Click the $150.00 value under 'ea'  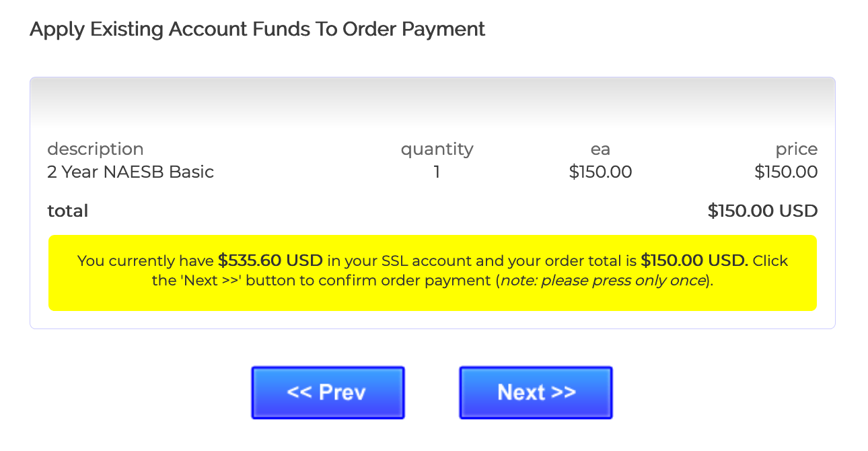[x=600, y=172]
